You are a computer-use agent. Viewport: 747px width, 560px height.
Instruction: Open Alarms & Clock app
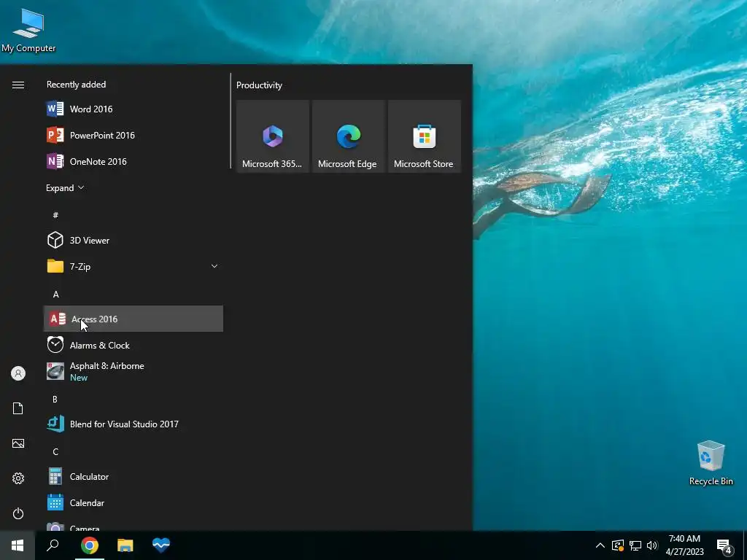133,345
